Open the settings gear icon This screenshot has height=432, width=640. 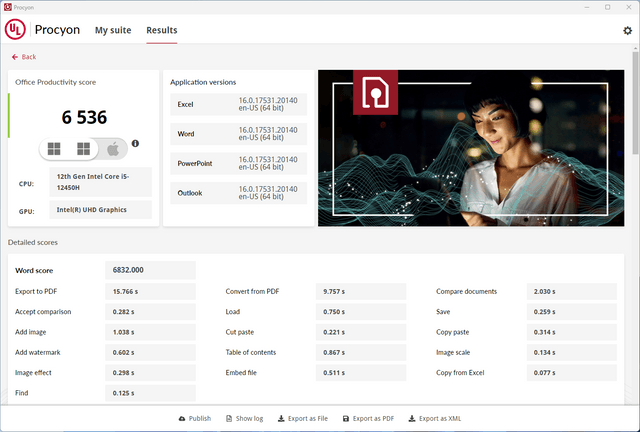[x=627, y=30]
